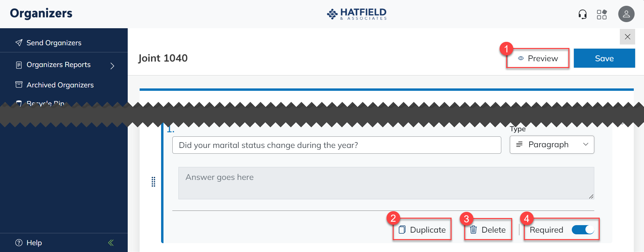644x252 pixels.
Task: Open Archived Organizers in sidebar
Action: tap(60, 85)
